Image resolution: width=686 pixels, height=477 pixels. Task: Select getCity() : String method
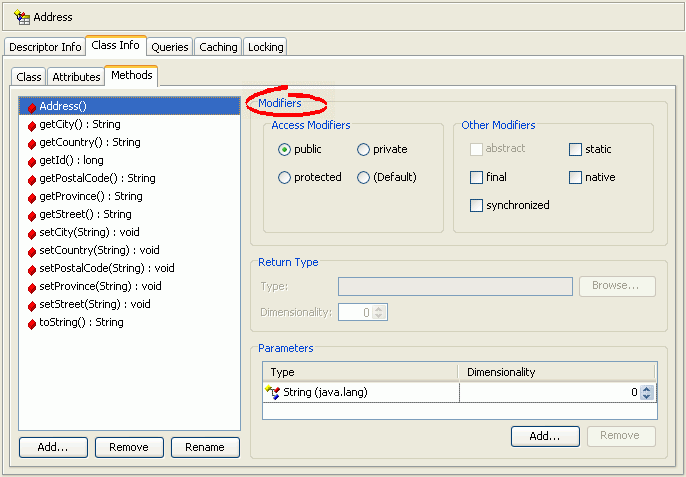pos(130,124)
